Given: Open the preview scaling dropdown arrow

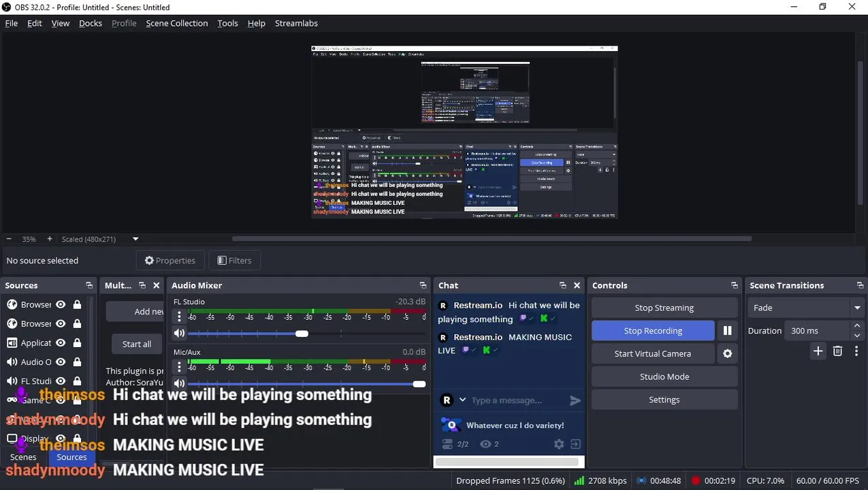Looking at the screenshot, I should pyautogui.click(x=135, y=239).
